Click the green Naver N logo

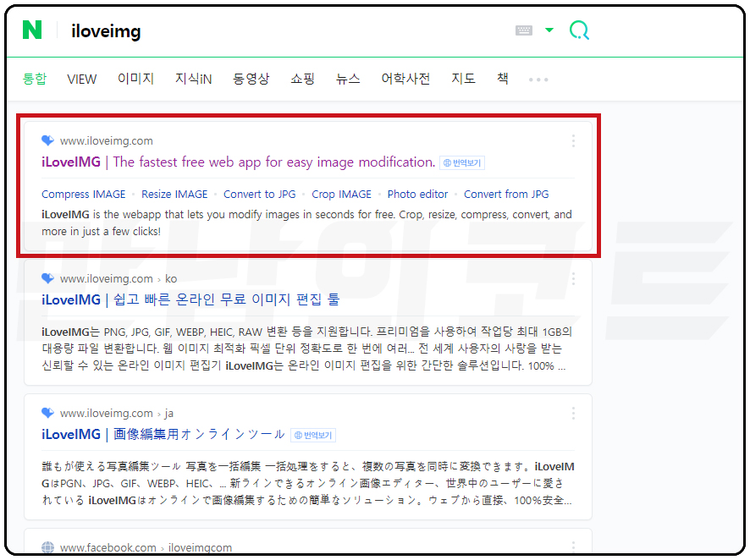[32, 30]
